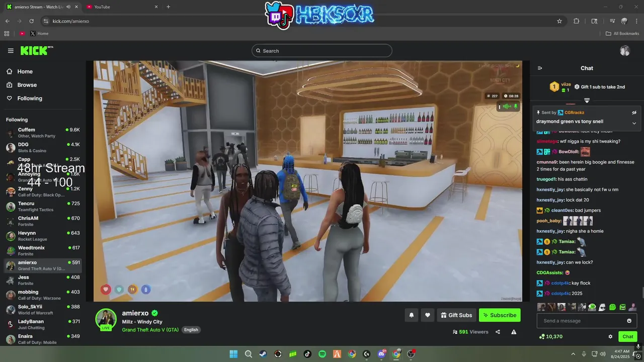Screen dimensions: 644x362
Task: Open chat settings gear
Action: pos(610,336)
